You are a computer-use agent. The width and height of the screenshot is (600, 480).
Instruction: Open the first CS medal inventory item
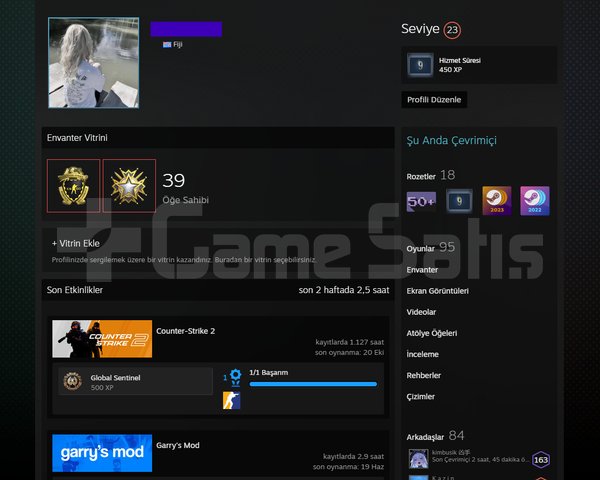pyautogui.click(x=73, y=186)
